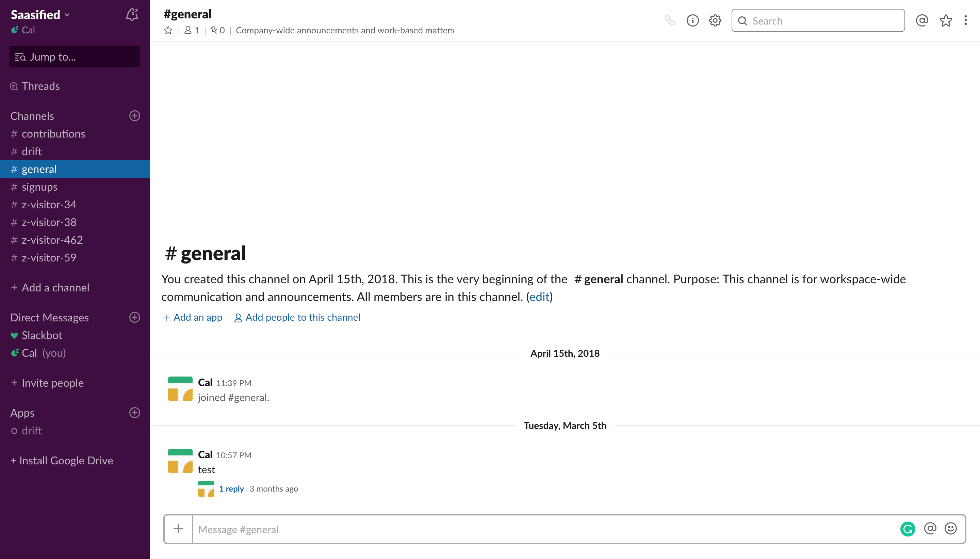View pinned items icon in header
This screenshot has width=980, height=559.
(217, 30)
